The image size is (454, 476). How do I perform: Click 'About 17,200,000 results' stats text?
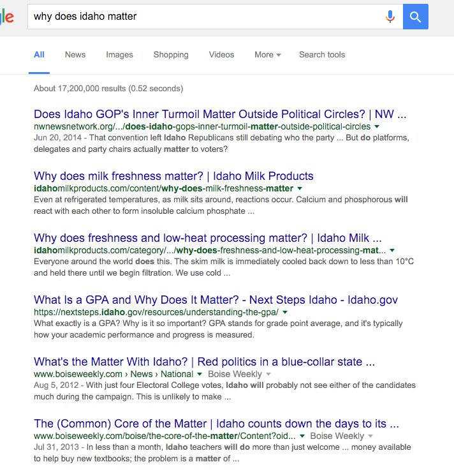(108, 89)
